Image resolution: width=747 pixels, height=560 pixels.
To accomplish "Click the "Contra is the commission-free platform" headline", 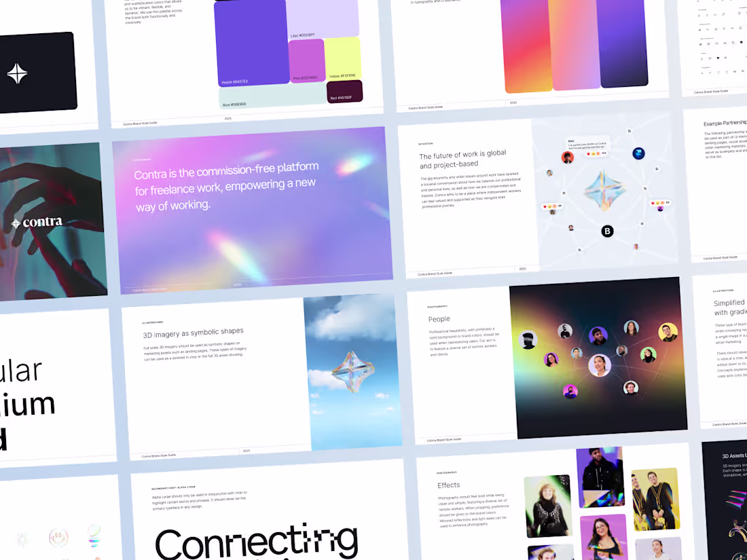I will pyautogui.click(x=226, y=187).
